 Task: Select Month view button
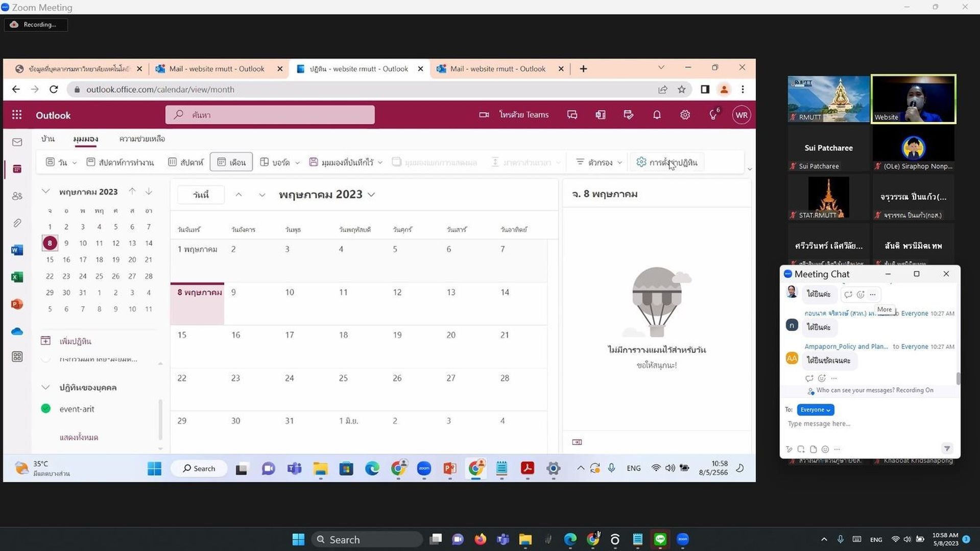pos(231,162)
